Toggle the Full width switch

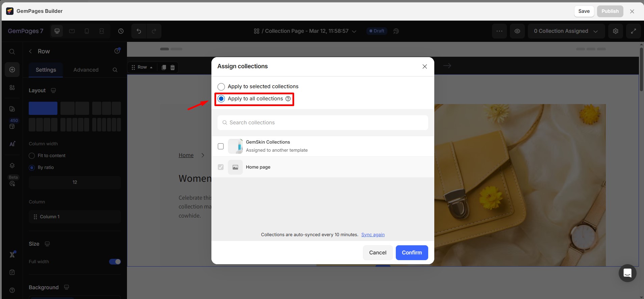coord(115,261)
